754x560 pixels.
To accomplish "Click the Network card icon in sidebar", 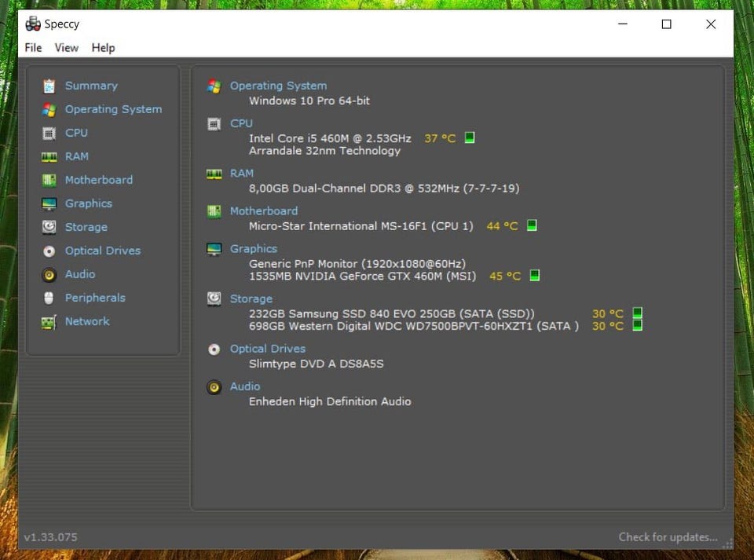I will 49,321.
